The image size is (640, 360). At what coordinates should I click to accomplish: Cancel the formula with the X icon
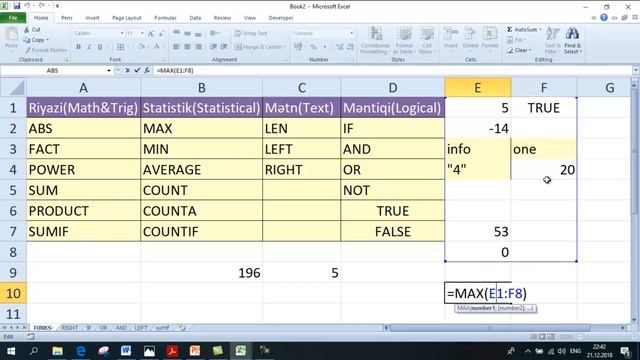click(x=128, y=71)
